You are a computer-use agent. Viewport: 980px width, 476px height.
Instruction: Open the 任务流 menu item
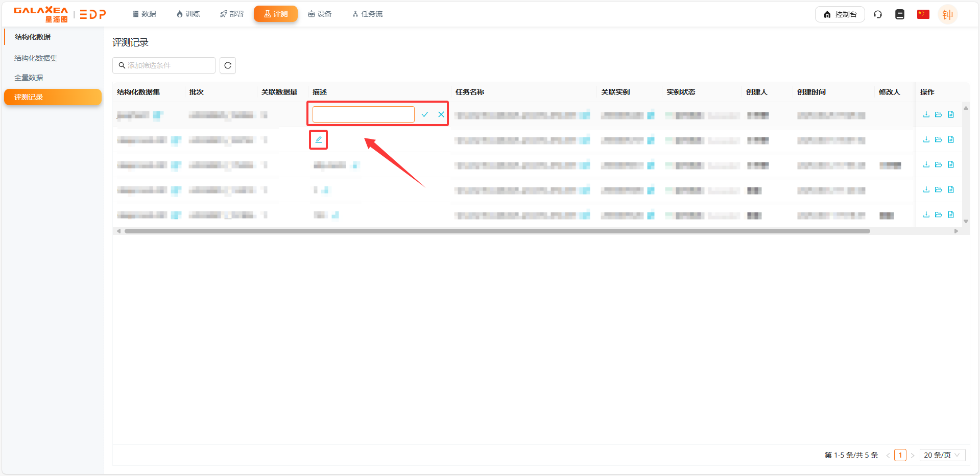[368, 14]
